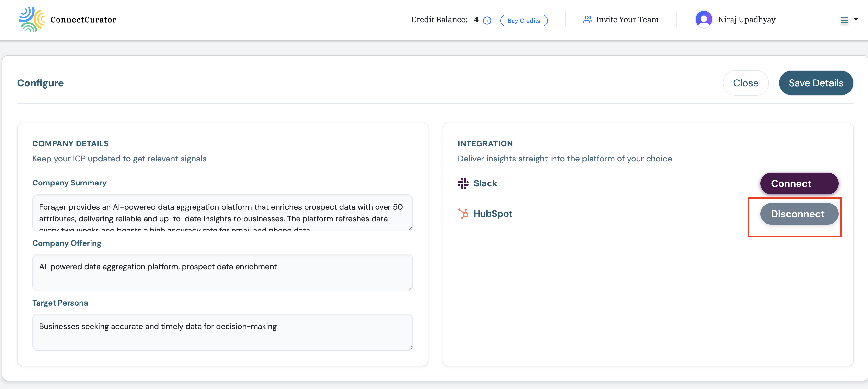The width and height of the screenshot is (868, 389).
Task: Click Save Details
Action: 816,83
